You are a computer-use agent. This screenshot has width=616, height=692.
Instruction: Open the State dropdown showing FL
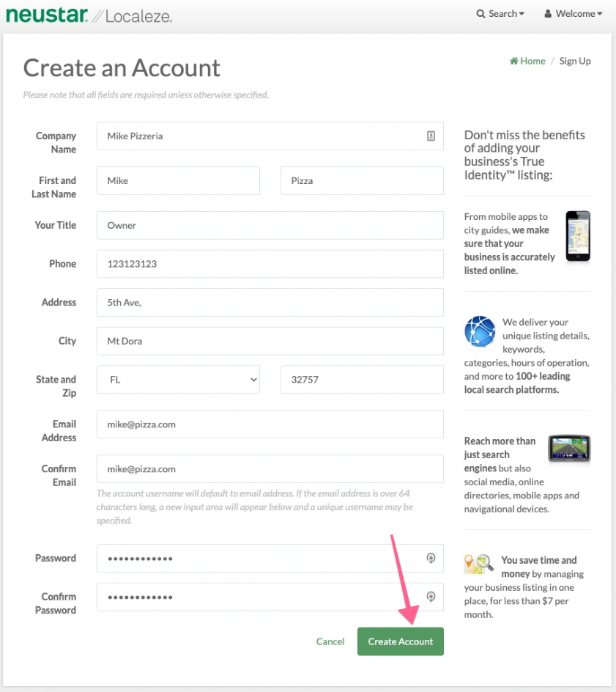178,380
